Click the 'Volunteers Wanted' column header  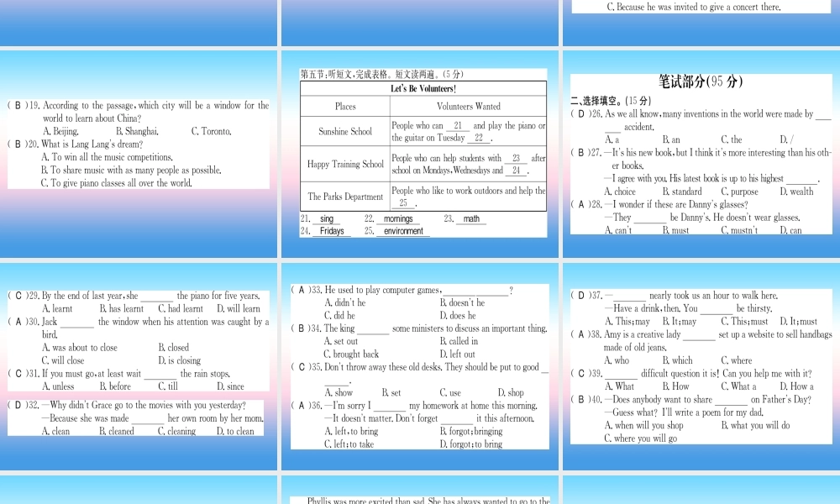[468, 106]
